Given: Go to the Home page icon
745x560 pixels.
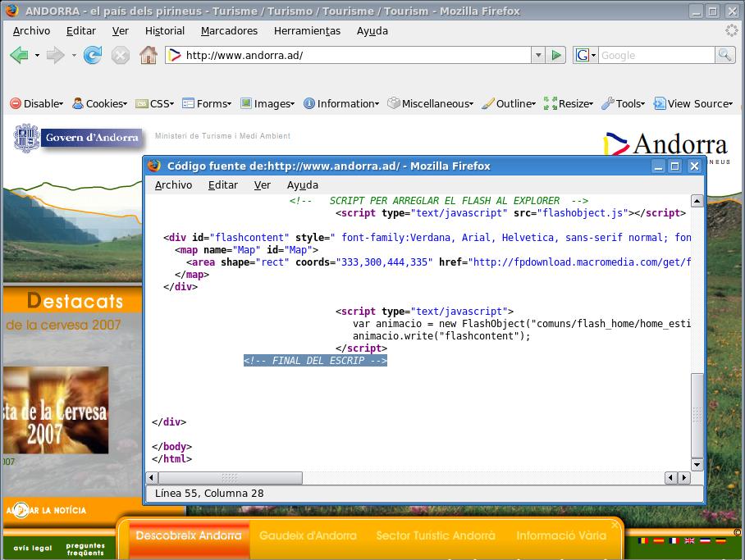Looking at the screenshot, I should click(149, 55).
